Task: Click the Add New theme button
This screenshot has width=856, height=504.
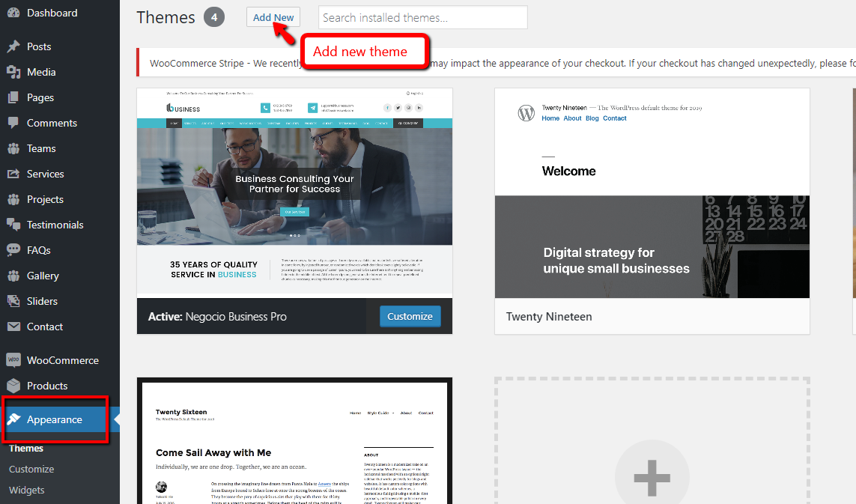Action: coord(273,17)
